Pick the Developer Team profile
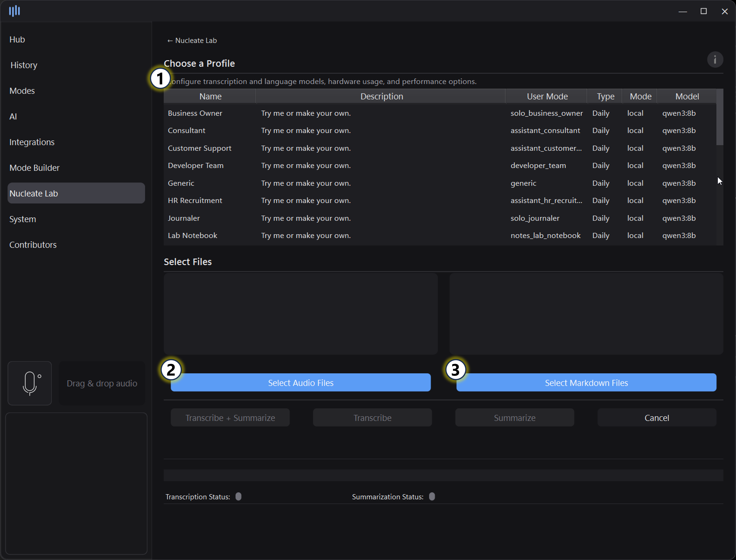Image resolution: width=736 pixels, height=560 pixels. pyautogui.click(x=440, y=166)
